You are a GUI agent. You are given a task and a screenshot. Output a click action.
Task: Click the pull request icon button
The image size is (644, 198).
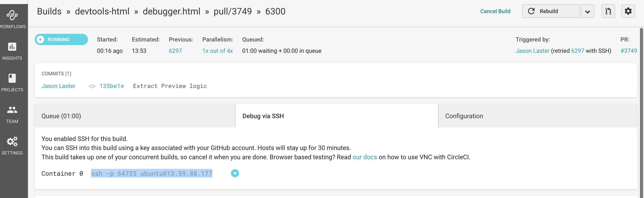click(x=608, y=11)
